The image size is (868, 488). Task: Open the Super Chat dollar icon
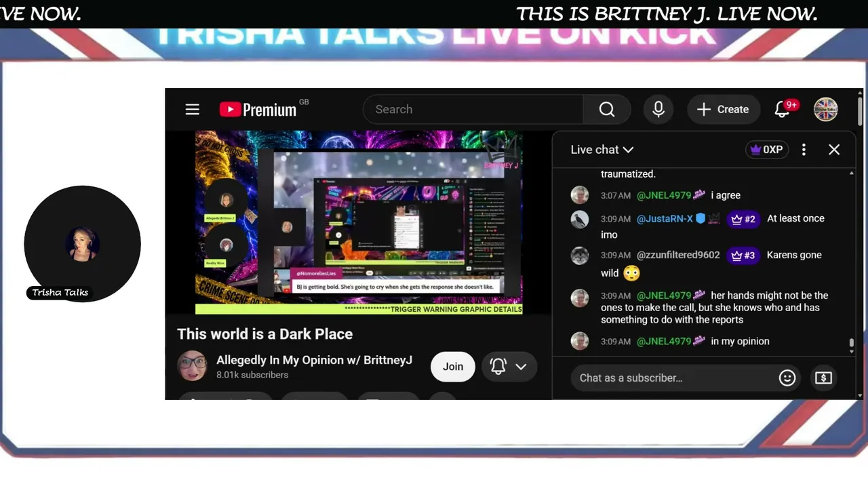pos(823,378)
